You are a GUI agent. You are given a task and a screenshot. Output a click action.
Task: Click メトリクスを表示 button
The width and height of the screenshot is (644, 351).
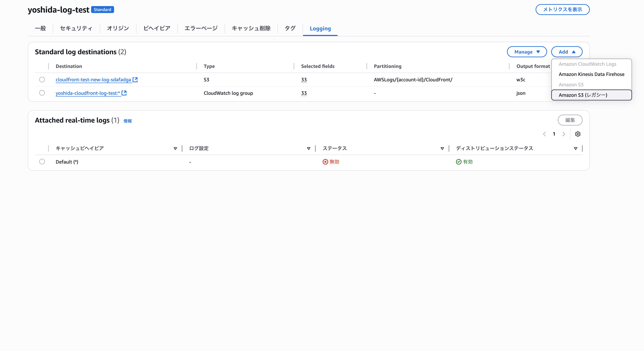coord(562,10)
